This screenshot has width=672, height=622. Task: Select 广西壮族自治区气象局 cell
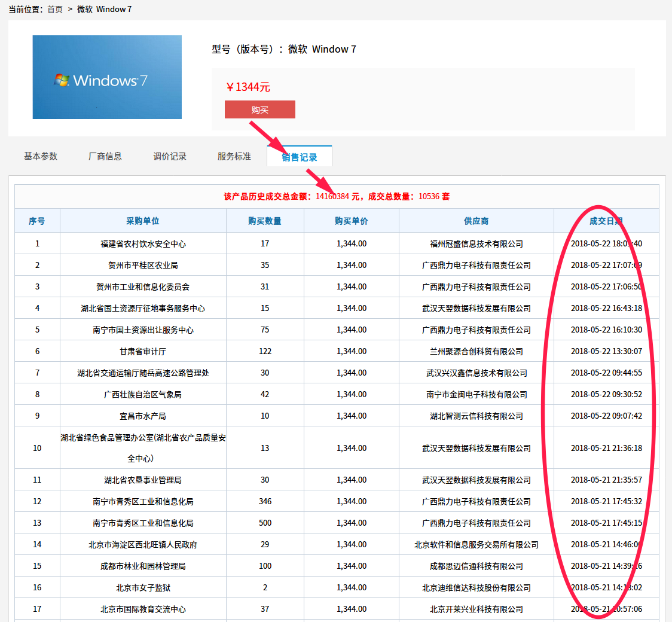click(143, 394)
